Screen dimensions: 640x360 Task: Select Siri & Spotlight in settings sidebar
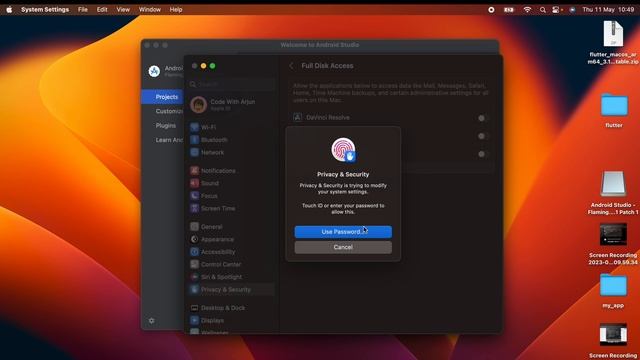[232, 277]
